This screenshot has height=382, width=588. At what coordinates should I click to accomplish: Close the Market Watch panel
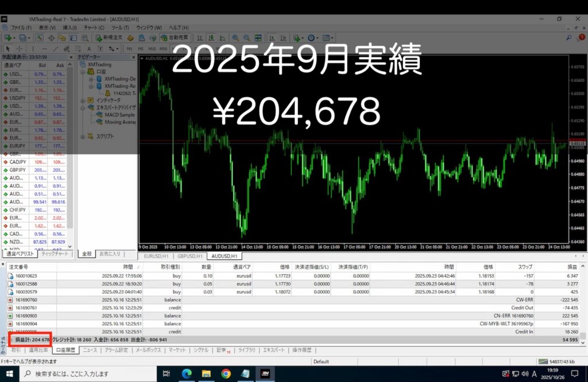[x=71, y=57]
